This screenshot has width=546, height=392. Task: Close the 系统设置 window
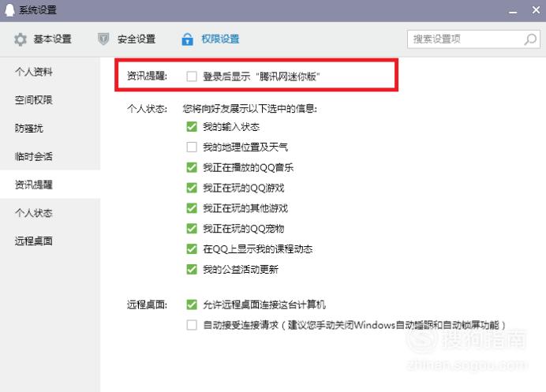(x=536, y=9)
